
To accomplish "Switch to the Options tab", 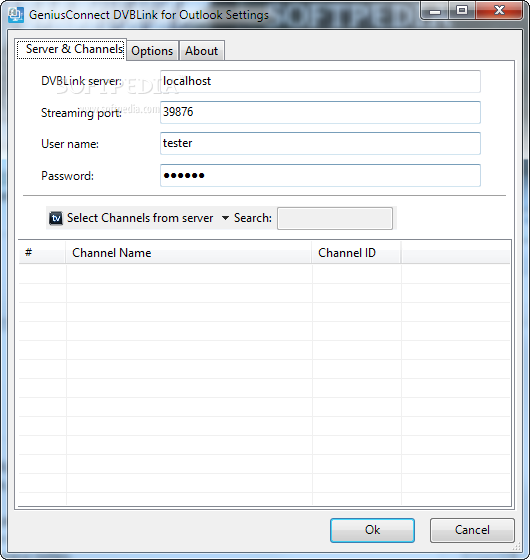I will [x=152, y=51].
